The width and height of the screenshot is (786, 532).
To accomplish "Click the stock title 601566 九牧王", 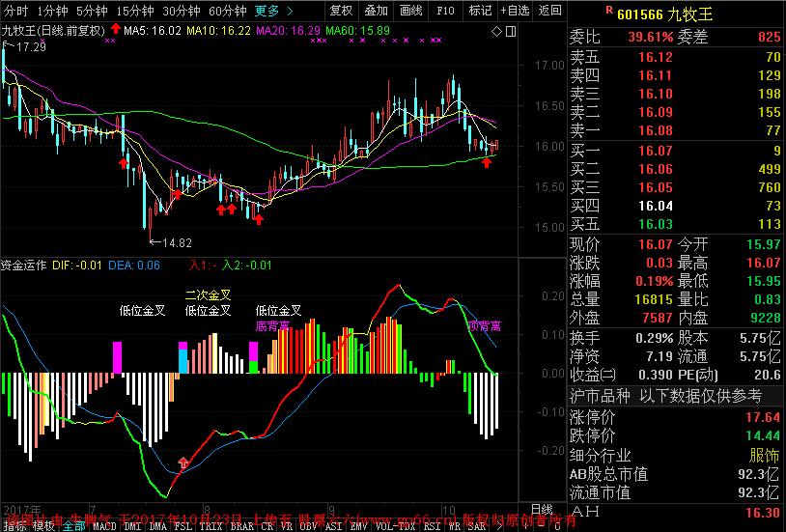I will click(x=664, y=14).
